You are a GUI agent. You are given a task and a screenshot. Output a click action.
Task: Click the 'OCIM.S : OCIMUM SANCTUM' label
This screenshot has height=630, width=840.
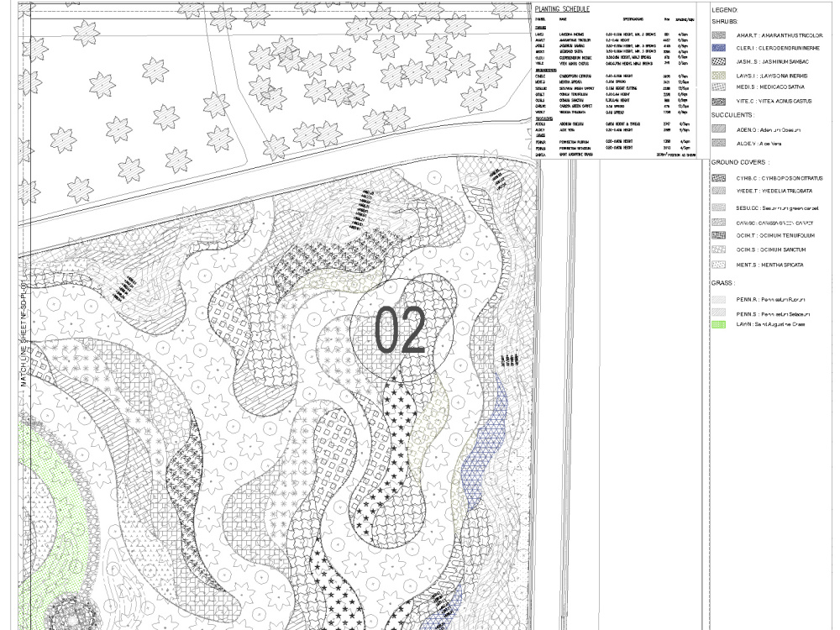(x=771, y=249)
